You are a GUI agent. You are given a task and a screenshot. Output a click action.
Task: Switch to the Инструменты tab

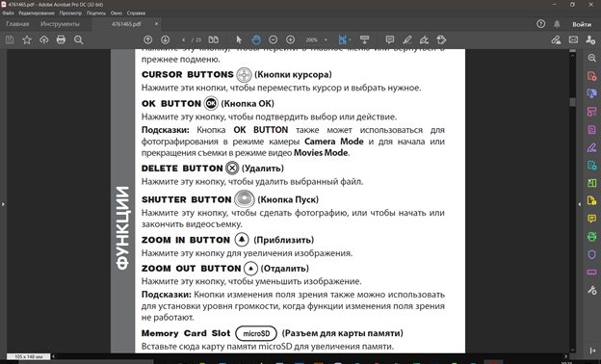pyautogui.click(x=60, y=24)
